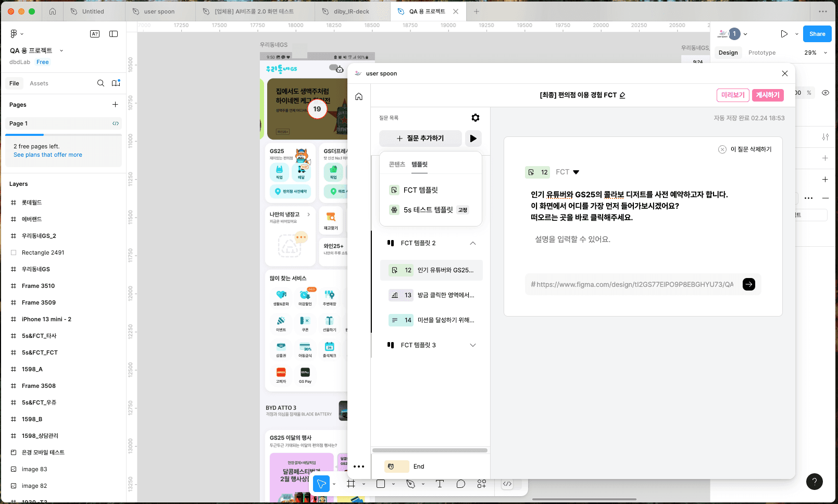The height and width of the screenshot is (504, 838).
Task: Open the diby_IR-deck file tab
Action: tap(351, 11)
